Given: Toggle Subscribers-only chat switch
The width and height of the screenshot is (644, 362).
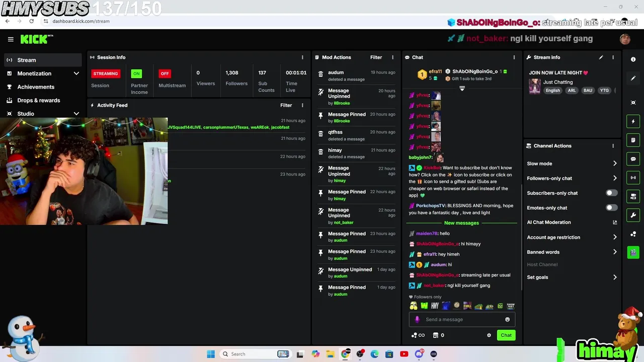Looking at the screenshot, I should [611, 193].
